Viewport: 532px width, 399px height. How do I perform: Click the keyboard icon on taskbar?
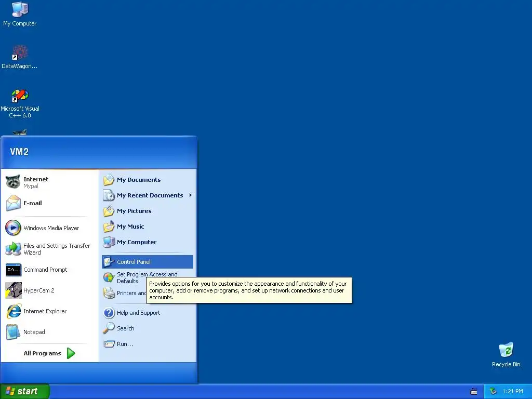coord(474,392)
